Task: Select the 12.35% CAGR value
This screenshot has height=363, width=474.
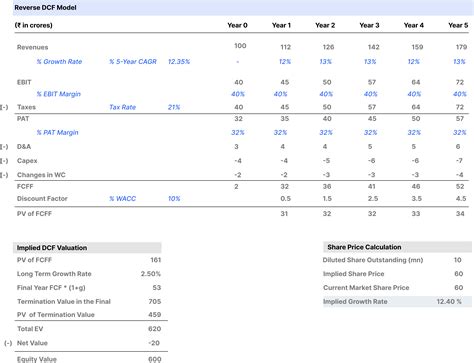Action: pos(179,62)
